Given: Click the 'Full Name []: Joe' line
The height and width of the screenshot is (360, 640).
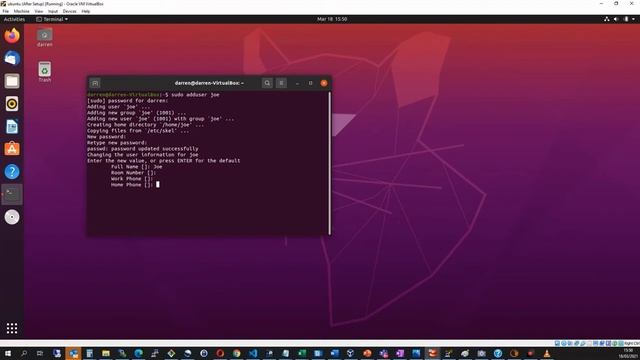Looking at the screenshot, I should [x=136, y=167].
